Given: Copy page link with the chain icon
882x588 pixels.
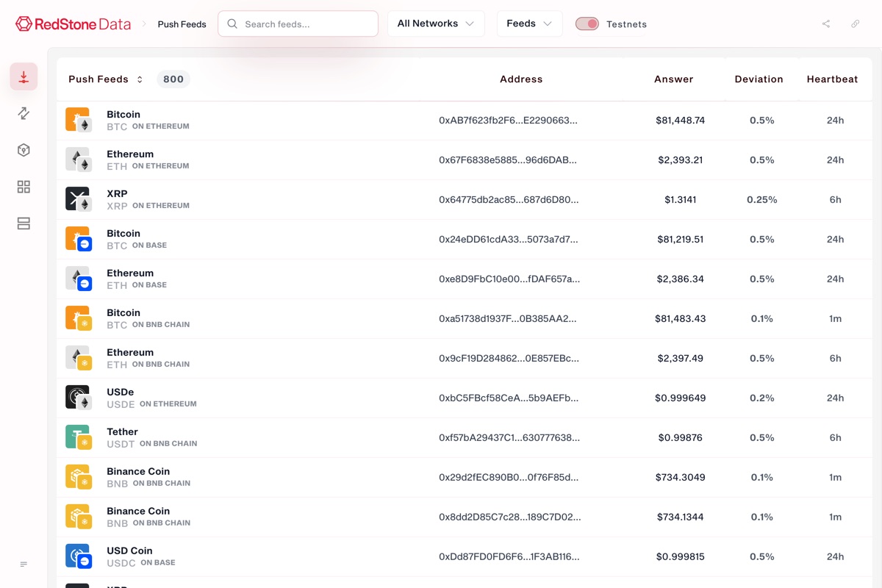Looking at the screenshot, I should (x=856, y=24).
